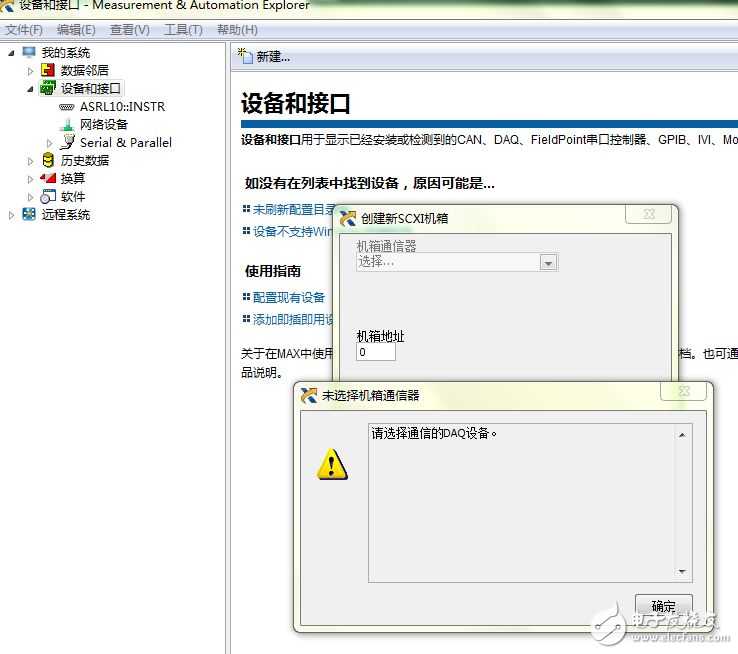Screen dimensions: 738x654
Task: Open the 帮助(H) menu
Action: pos(237,30)
